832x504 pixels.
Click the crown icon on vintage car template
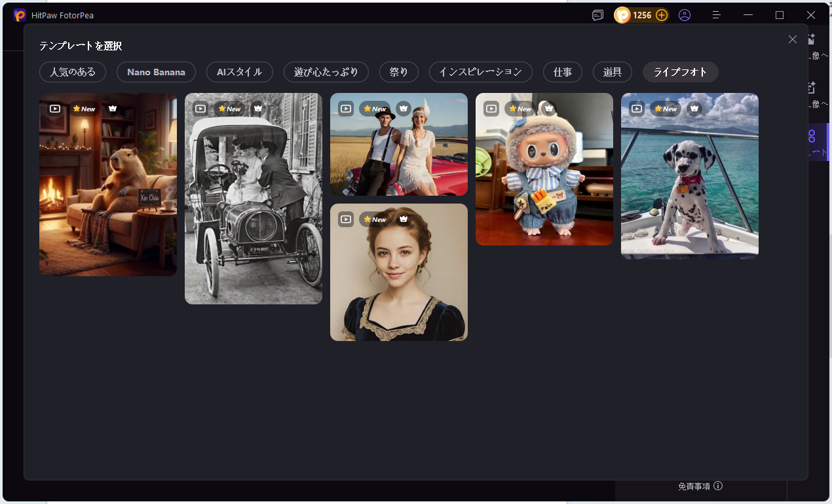point(258,109)
